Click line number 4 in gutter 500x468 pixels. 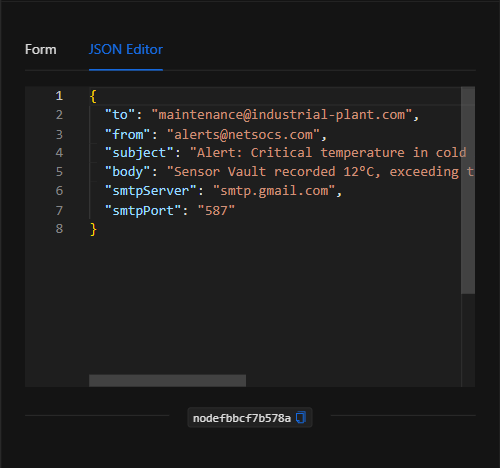(59, 153)
